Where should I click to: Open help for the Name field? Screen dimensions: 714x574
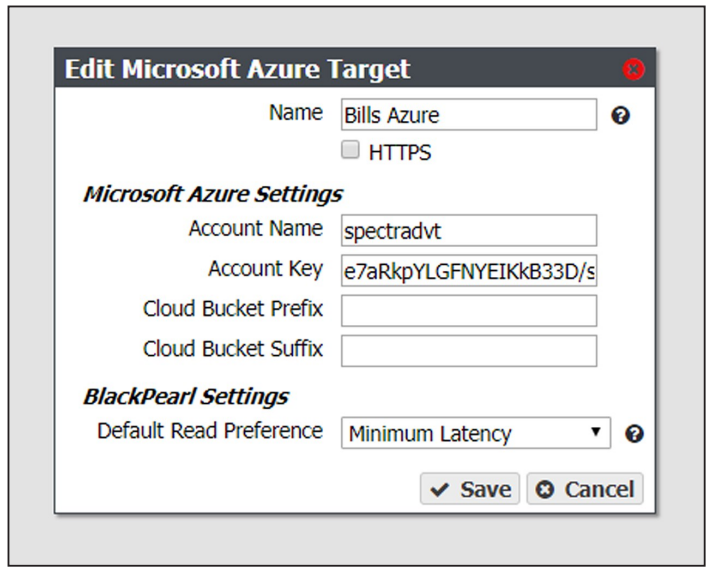620,116
